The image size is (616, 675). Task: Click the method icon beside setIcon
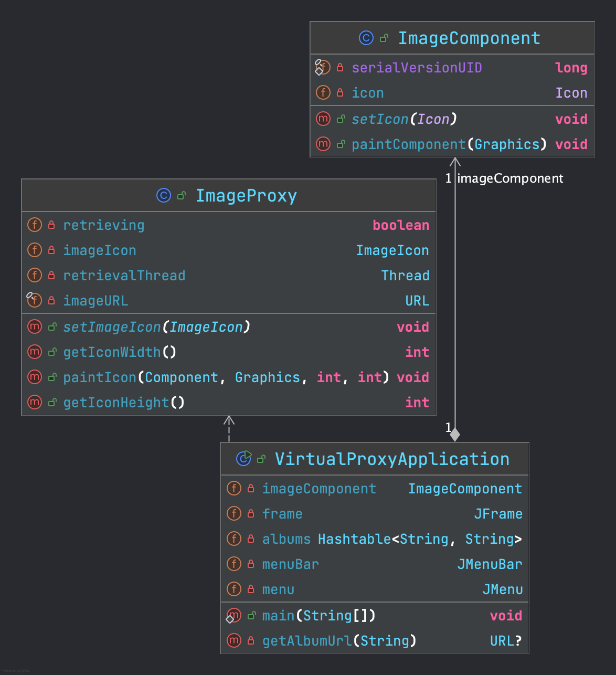pyautogui.click(x=323, y=119)
